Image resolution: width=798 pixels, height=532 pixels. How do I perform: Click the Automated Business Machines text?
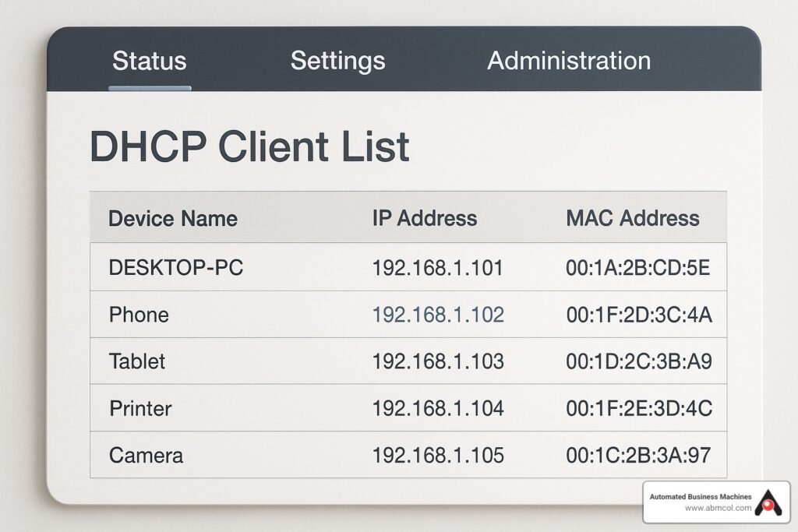click(702, 496)
